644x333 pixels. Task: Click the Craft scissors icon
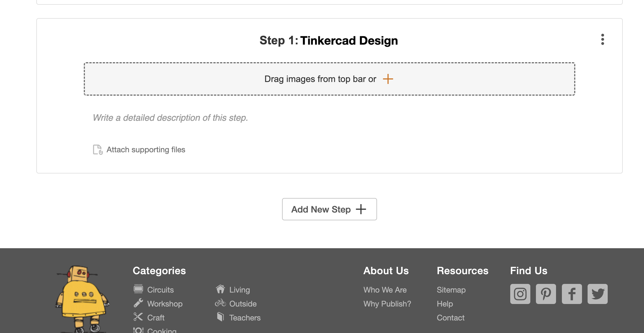138,317
